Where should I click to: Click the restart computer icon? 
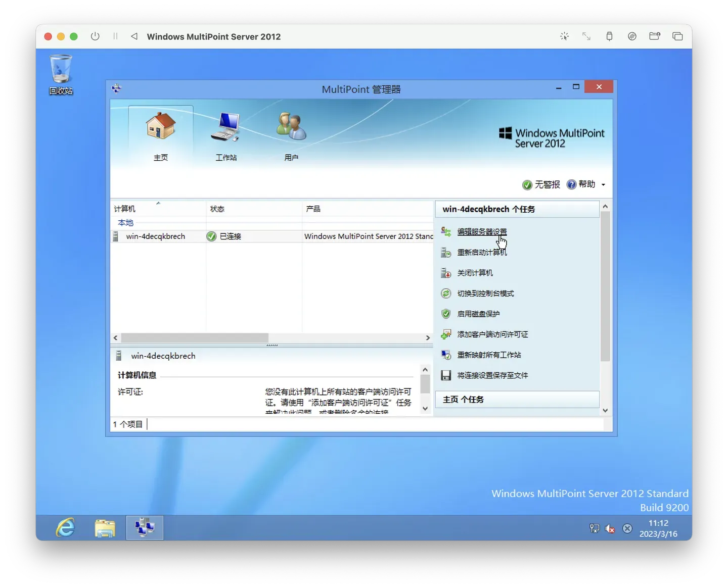point(446,252)
